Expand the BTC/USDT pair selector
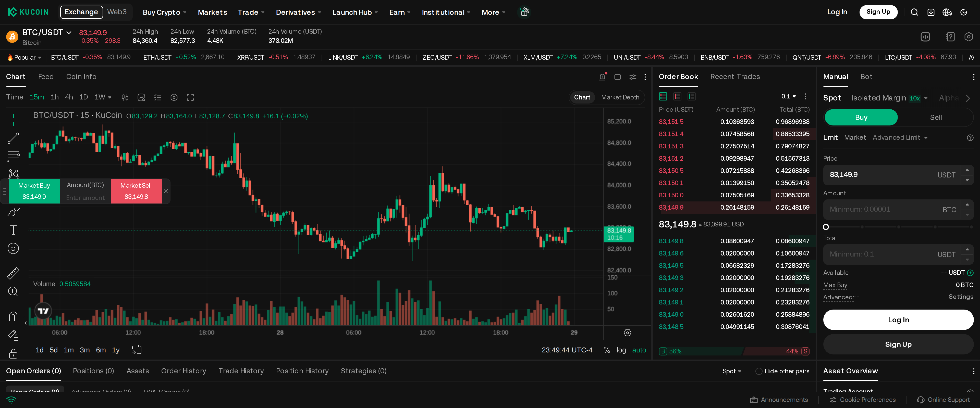 (47, 32)
